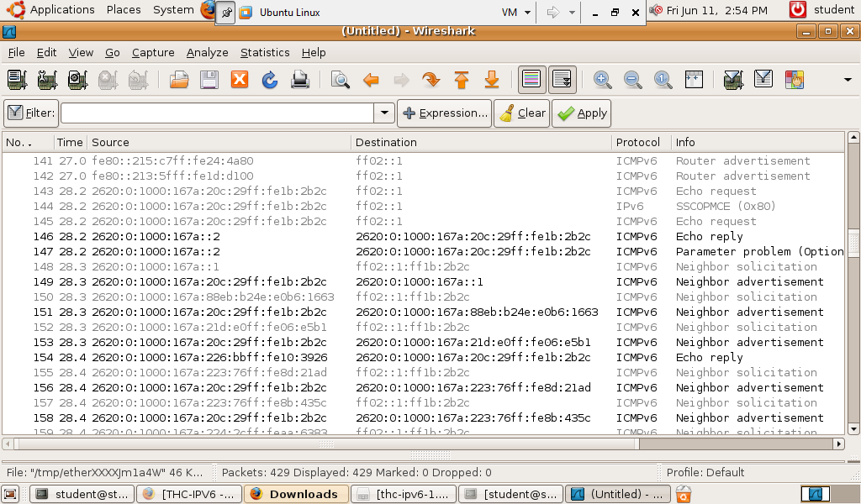Select packet 154 Echo reply row
The width and height of the screenshot is (861, 504).
tap(424, 358)
